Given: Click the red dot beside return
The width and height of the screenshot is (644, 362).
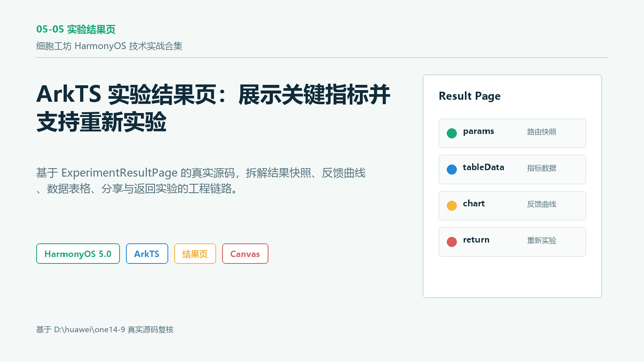Looking at the screenshot, I should 452,242.
